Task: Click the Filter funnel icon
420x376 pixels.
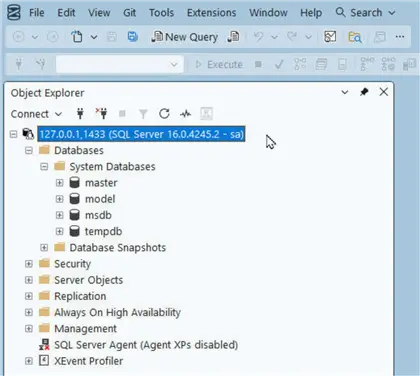Action: 143,114
